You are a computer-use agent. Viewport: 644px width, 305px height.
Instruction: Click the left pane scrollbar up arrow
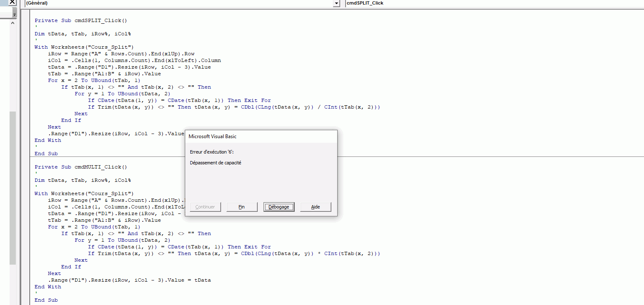(12, 23)
